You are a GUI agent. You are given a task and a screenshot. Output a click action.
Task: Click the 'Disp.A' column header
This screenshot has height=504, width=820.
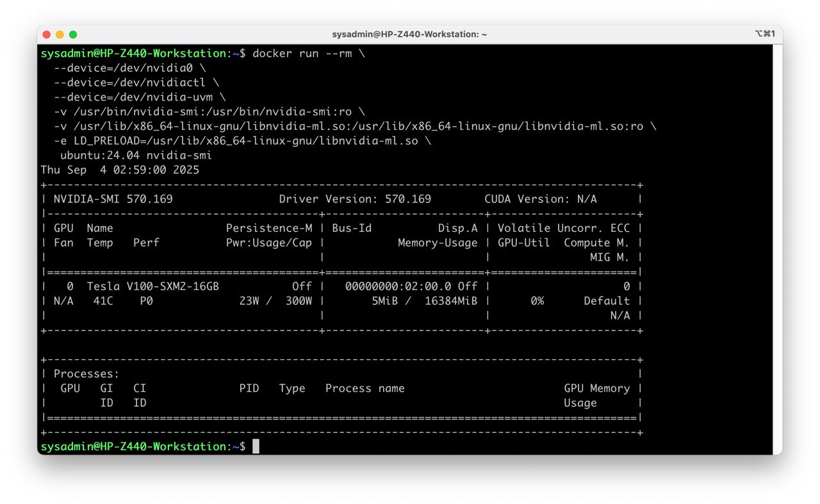point(458,229)
